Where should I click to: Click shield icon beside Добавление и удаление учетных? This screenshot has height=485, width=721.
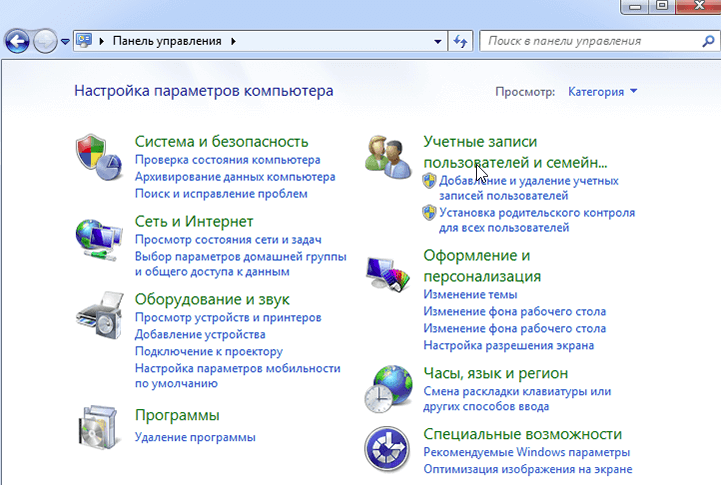tap(429, 181)
